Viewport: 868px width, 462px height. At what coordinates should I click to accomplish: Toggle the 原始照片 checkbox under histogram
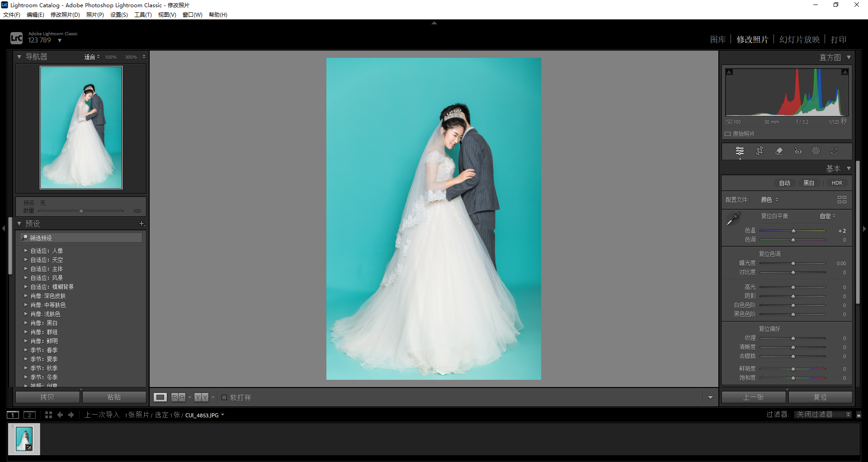click(728, 134)
